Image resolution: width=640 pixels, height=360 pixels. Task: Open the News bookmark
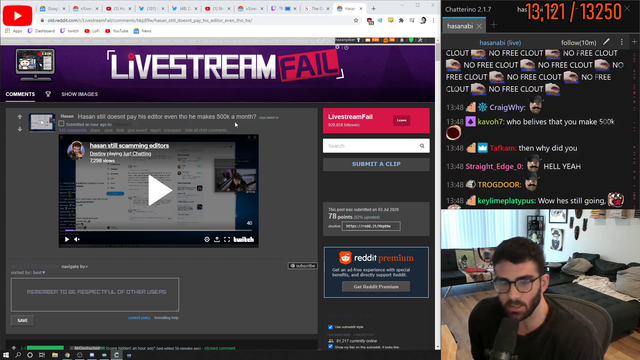pos(142,31)
